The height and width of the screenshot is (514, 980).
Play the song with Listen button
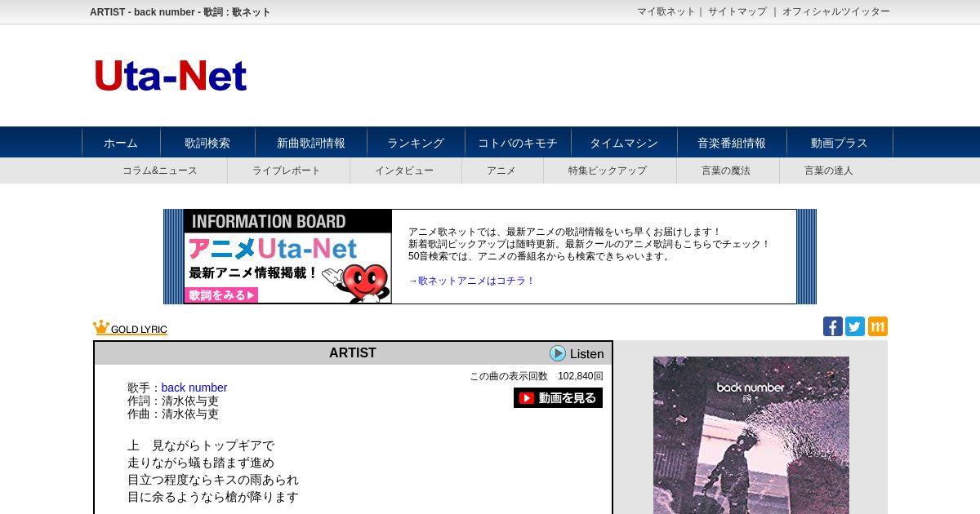[577, 353]
